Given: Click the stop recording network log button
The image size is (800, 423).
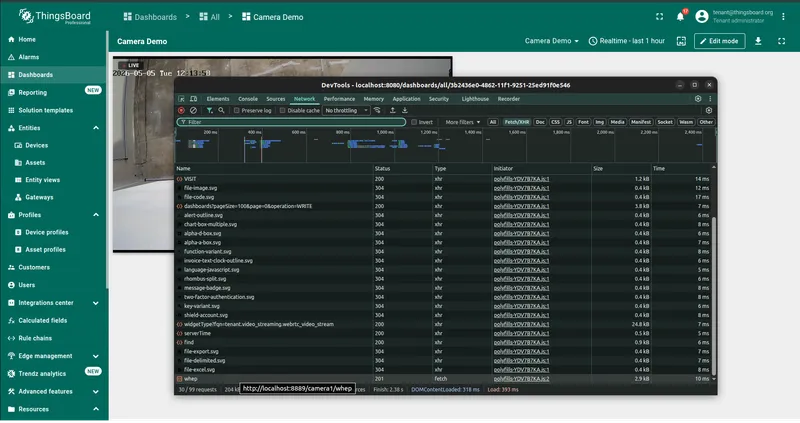Looking at the screenshot, I should [181, 110].
